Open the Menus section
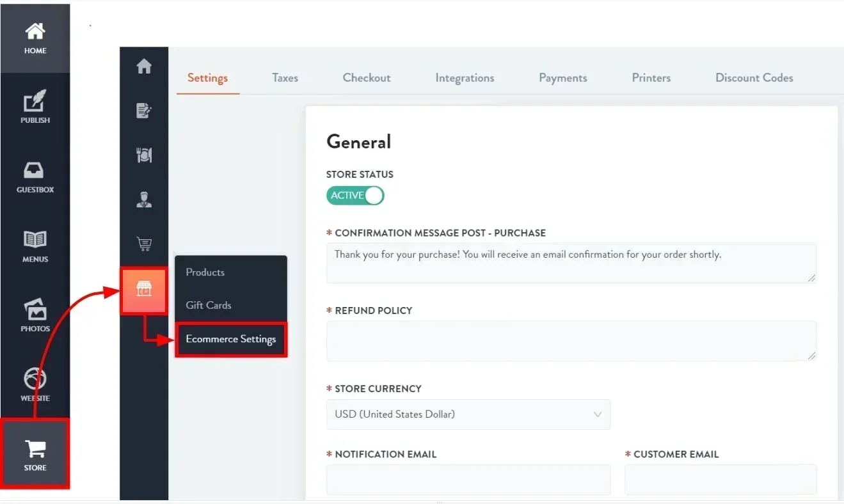The width and height of the screenshot is (844, 504). click(x=35, y=247)
